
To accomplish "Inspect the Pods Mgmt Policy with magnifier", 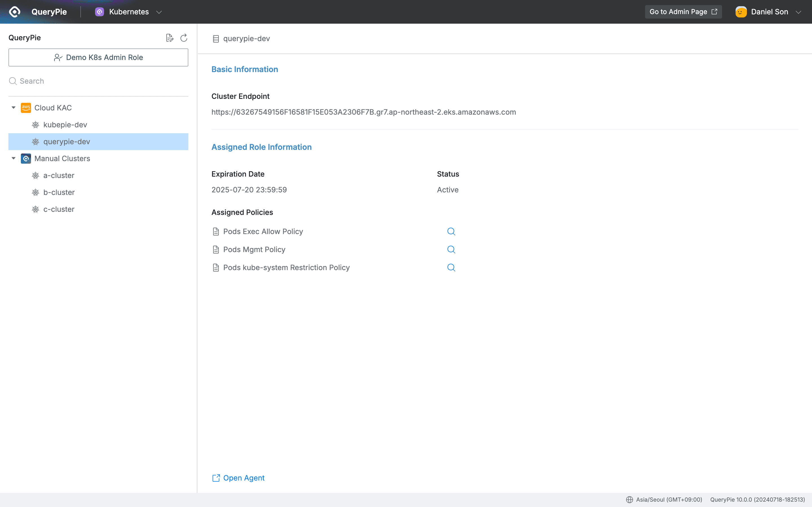I will point(451,250).
